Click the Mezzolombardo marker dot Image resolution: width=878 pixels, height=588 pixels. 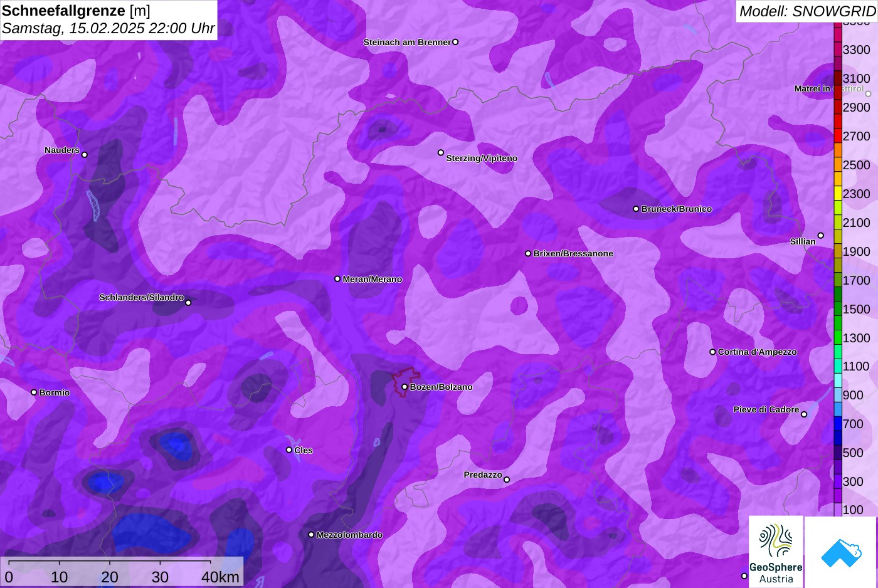311,535
